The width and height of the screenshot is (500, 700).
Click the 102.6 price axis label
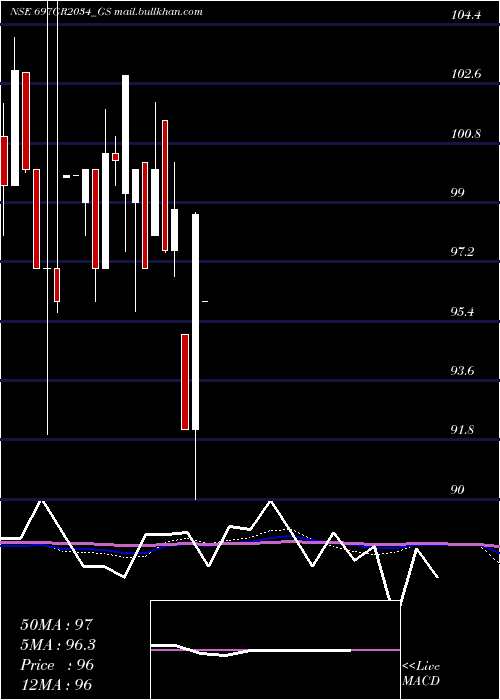tap(466, 74)
